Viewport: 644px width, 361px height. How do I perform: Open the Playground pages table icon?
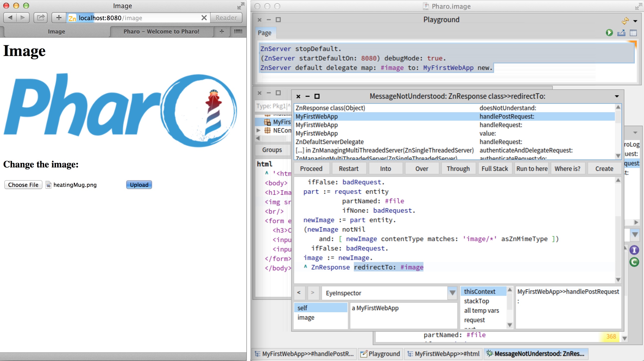[x=633, y=33]
